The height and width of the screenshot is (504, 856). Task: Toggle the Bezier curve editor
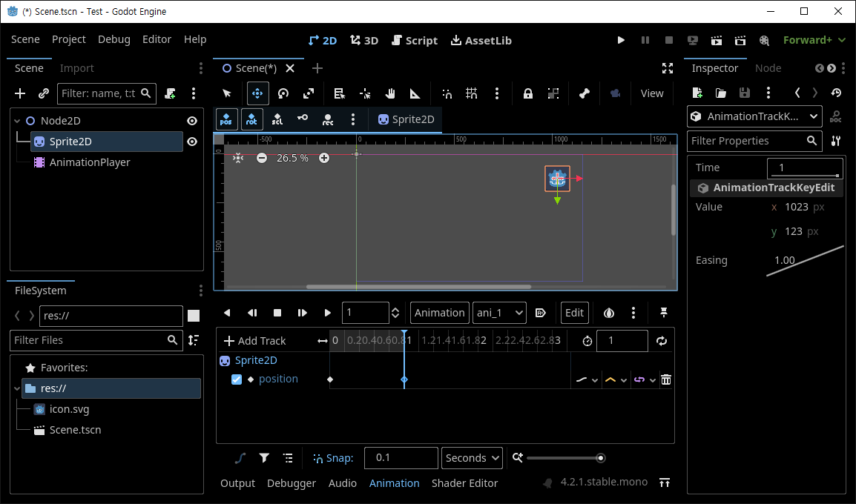tap(240, 458)
